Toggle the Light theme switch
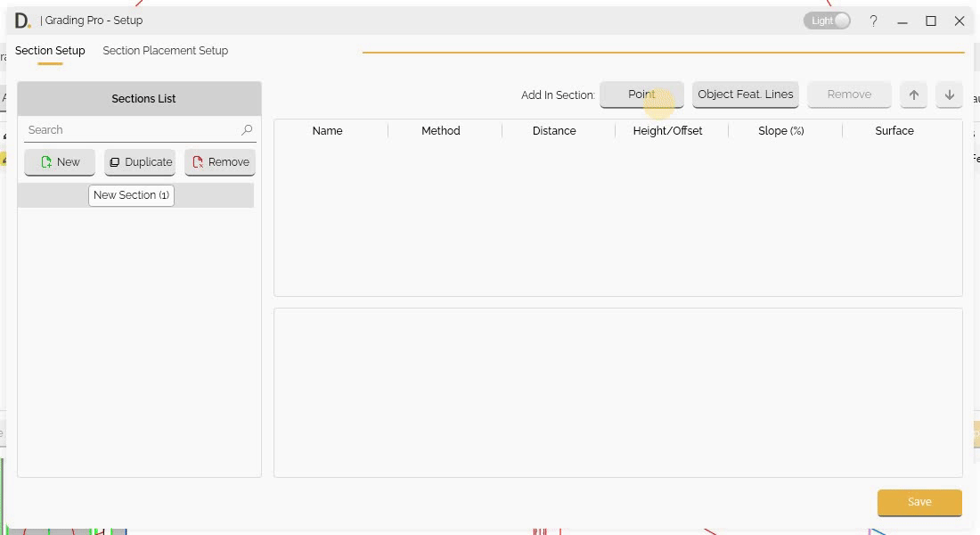The width and height of the screenshot is (980, 535). click(x=828, y=21)
